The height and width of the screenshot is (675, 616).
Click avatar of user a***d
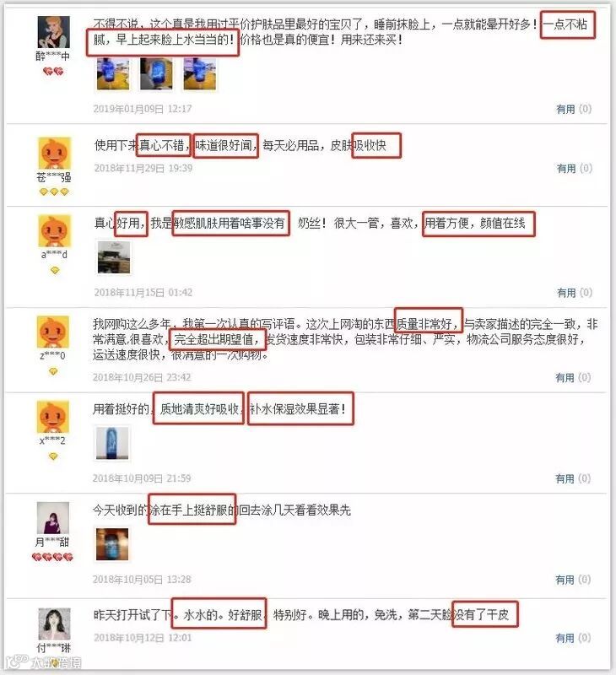[54, 231]
